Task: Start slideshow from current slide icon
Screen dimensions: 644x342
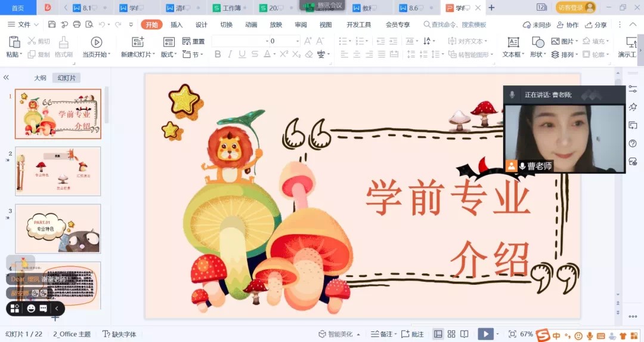Action: click(96, 42)
